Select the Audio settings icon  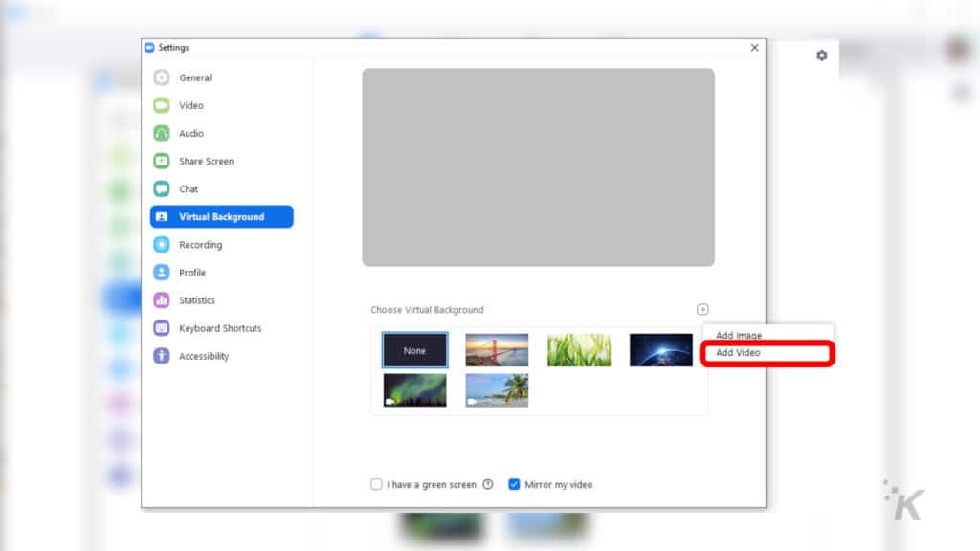(189, 133)
